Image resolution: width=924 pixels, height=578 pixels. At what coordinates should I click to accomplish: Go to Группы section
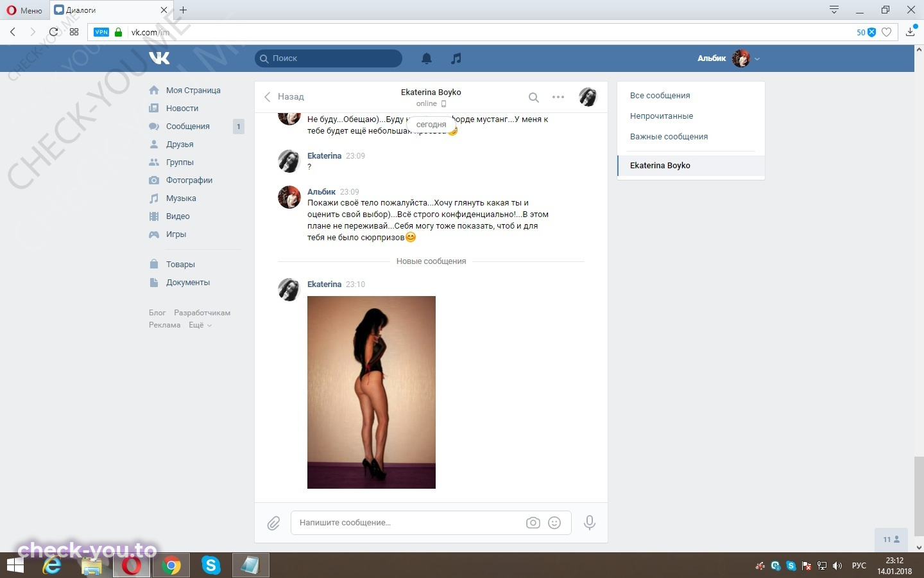(x=180, y=162)
